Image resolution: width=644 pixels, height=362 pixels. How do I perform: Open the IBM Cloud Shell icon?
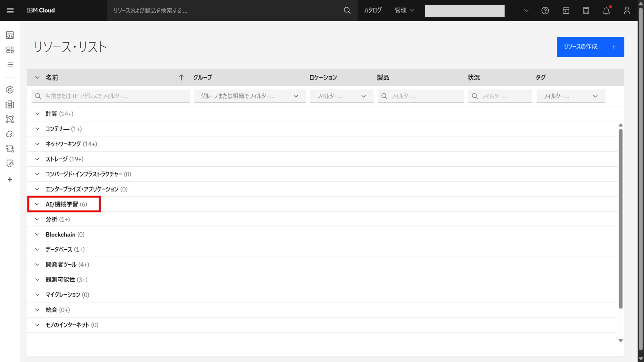(566, 11)
